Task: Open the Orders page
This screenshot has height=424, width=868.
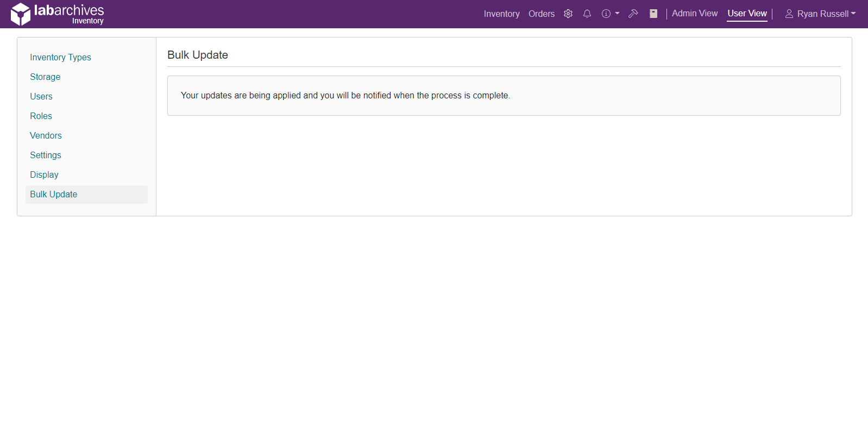Action: point(541,14)
